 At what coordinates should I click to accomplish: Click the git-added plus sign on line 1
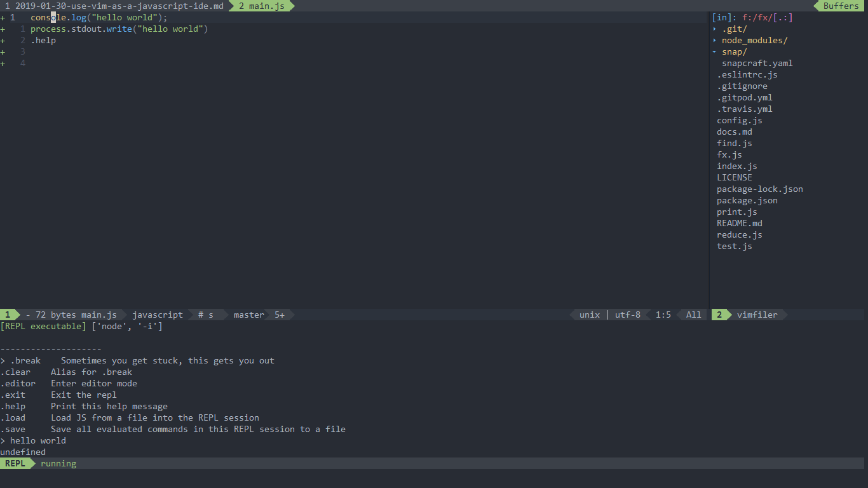[3, 17]
